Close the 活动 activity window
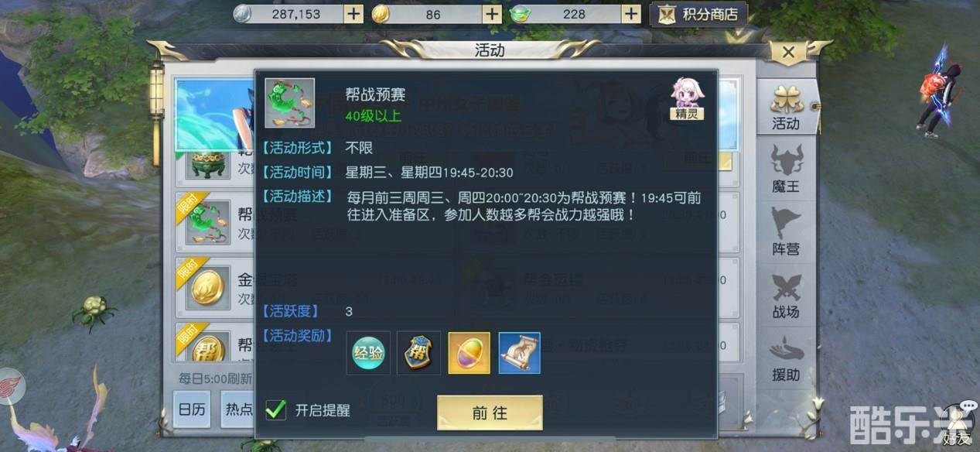This screenshot has height=452, width=980. coord(788,53)
